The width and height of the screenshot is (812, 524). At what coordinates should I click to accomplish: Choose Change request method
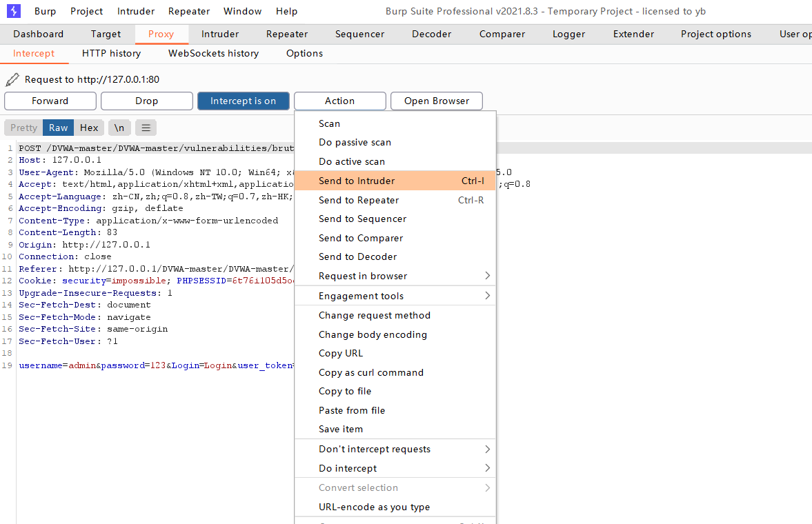pyautogui.click(x=395, y=315)
